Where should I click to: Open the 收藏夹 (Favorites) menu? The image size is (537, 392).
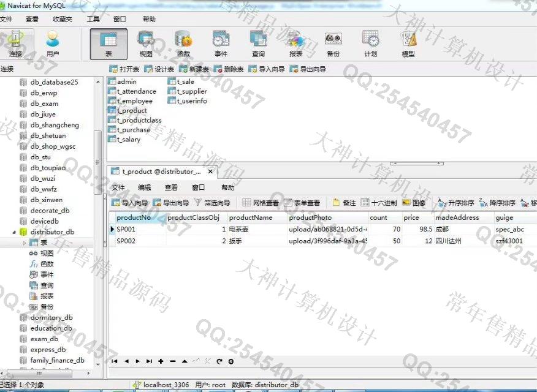[63, 19]
